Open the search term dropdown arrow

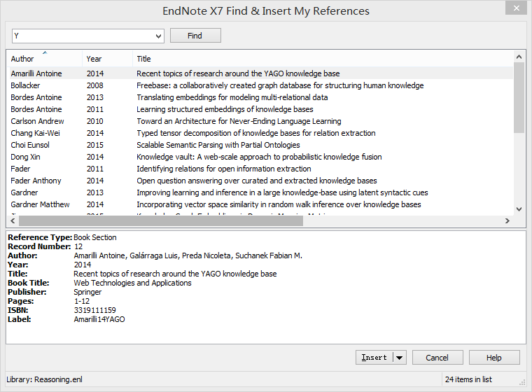tap(158, 36)
